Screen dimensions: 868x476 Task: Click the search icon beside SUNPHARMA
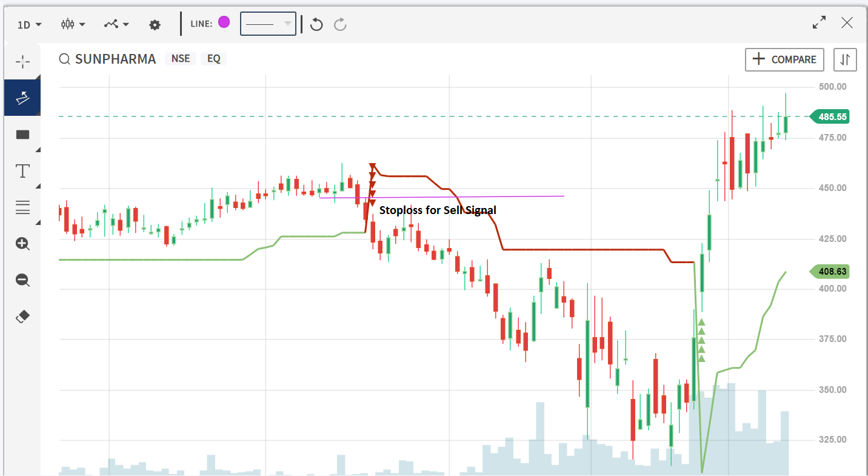[64, 59]
